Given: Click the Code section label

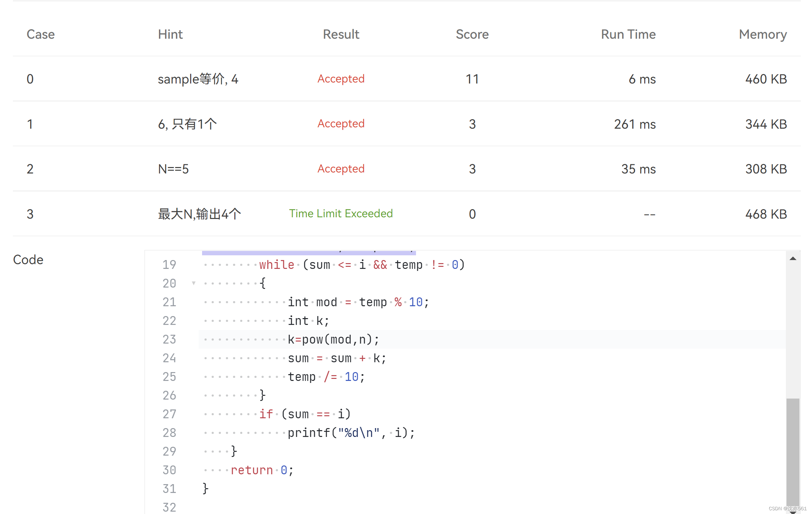Looking at the screenshot, I should tap(28, 260).
